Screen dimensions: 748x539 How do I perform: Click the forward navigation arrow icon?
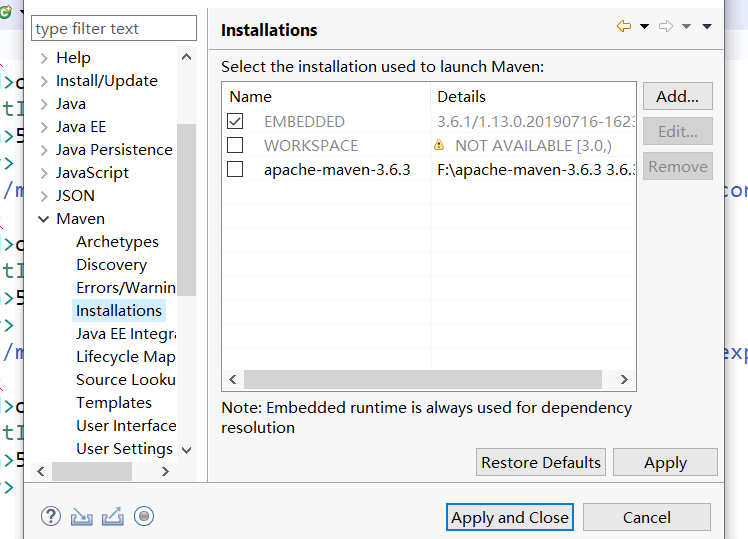point(665,26)
